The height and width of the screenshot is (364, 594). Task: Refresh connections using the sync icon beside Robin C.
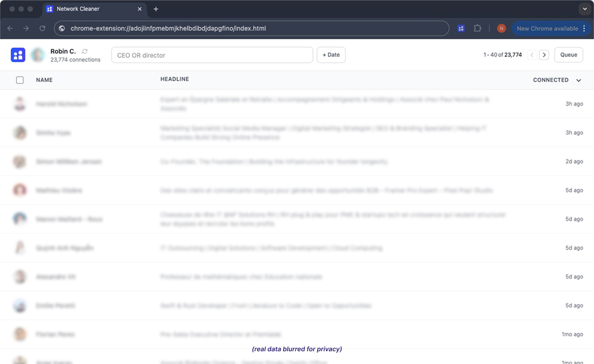[84, 51]
